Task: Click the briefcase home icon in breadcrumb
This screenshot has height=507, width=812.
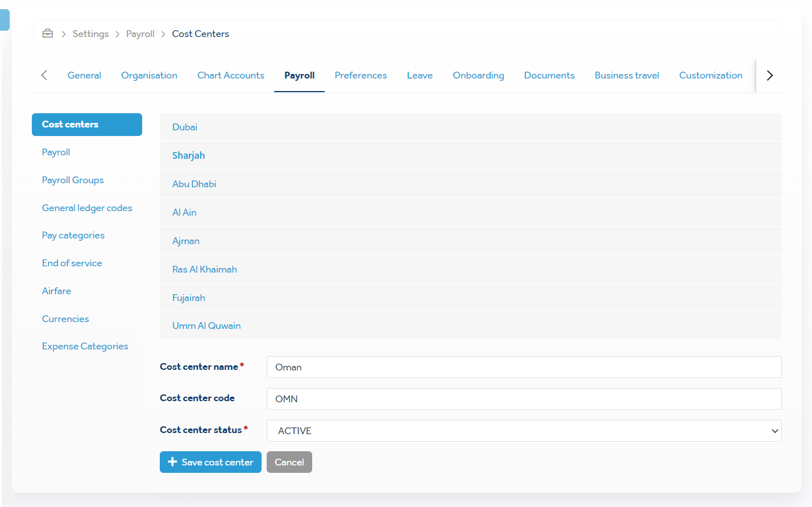Action: point(48,34)
